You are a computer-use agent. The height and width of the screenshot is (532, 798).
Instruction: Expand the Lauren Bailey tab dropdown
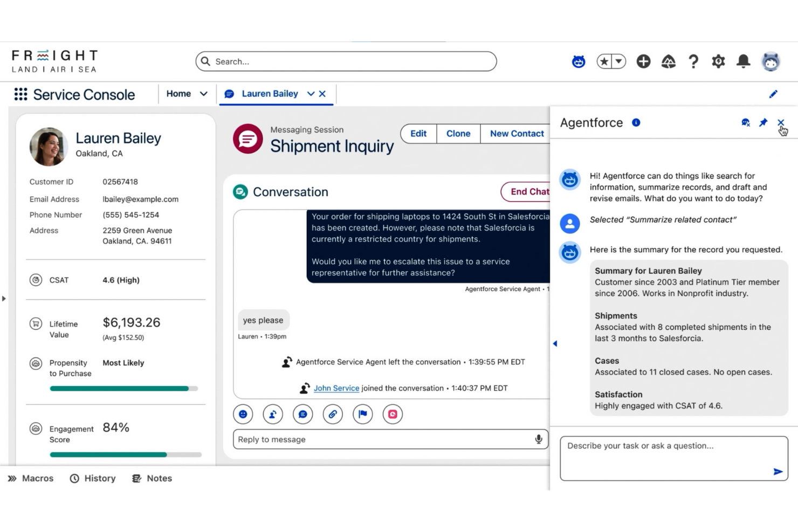(310, 93)
